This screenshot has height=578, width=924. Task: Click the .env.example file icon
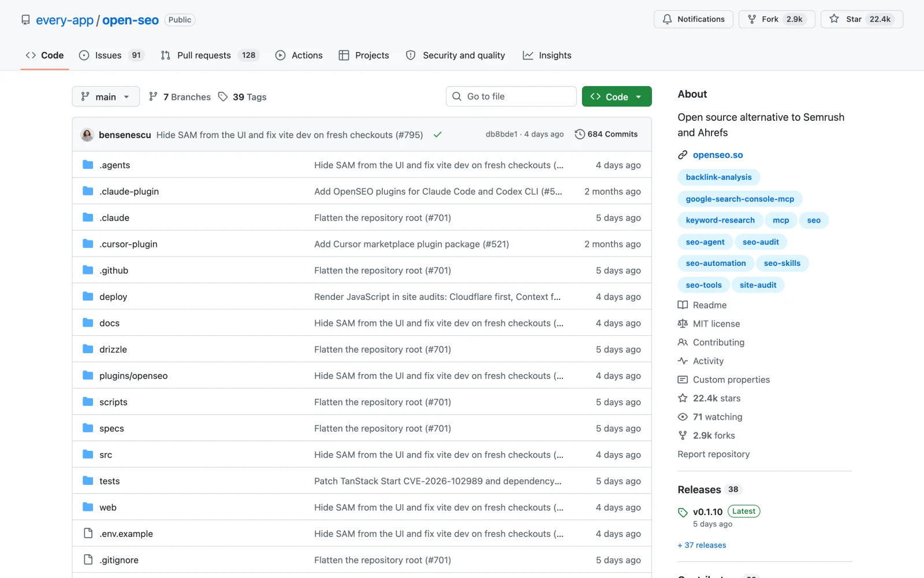tap(88, 533)
